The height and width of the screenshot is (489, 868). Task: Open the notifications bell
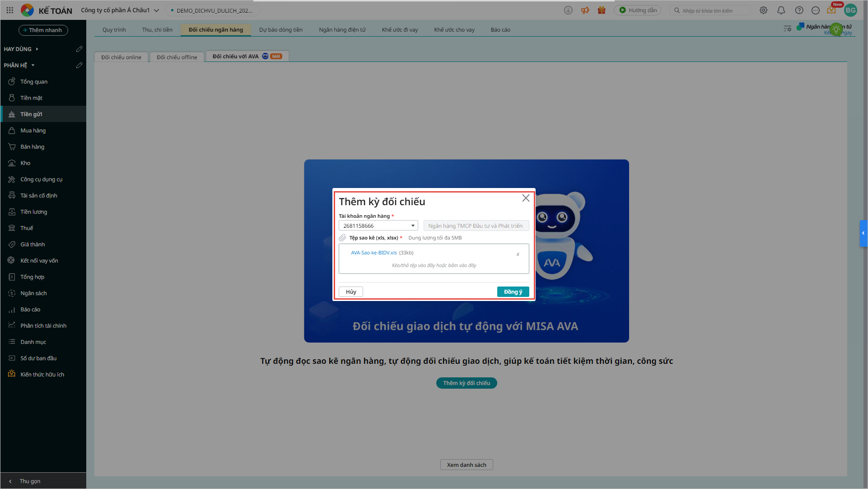(x=781, y=10)
